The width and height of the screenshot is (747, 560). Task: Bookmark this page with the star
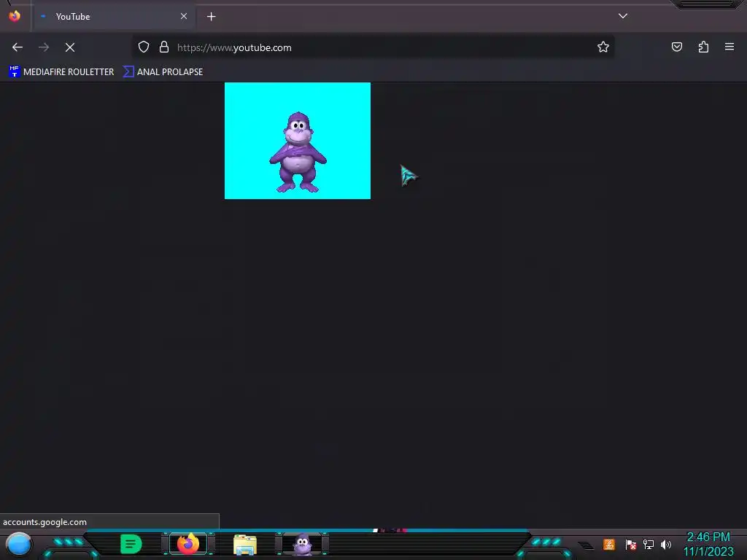tap(603, 47)
